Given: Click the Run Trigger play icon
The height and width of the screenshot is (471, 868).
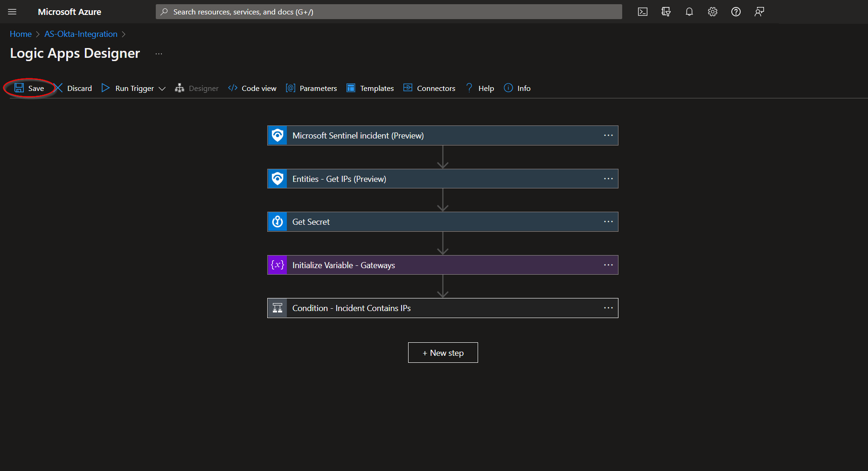Looking at the screenshot, I should [x=105, y=88].
